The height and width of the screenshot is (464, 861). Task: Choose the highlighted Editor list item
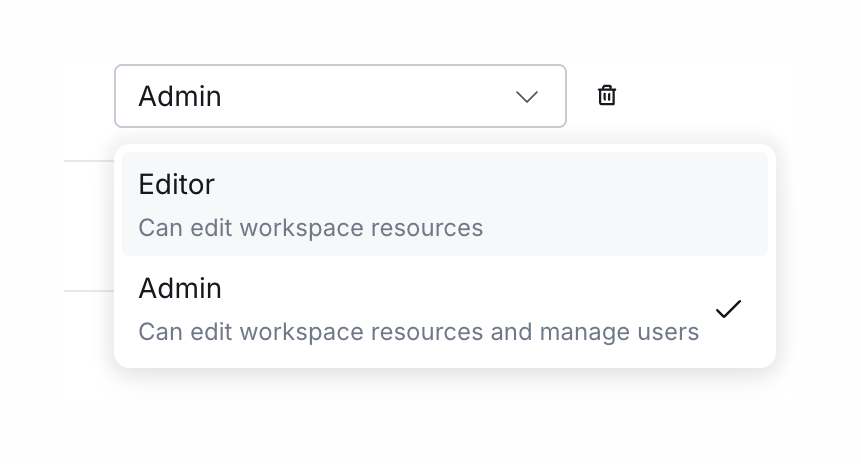click(444, 205)
